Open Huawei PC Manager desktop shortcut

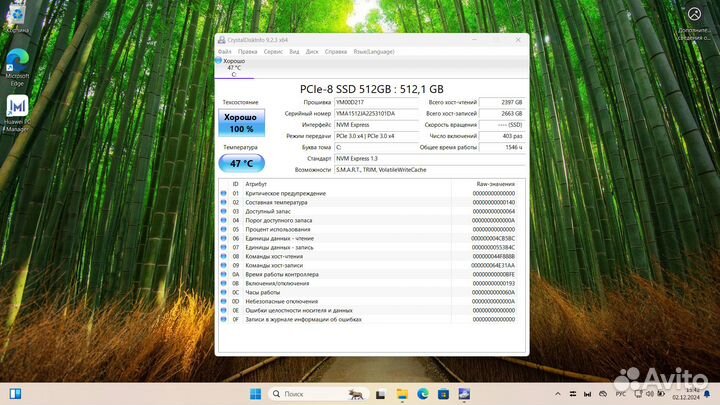point(17,113)
